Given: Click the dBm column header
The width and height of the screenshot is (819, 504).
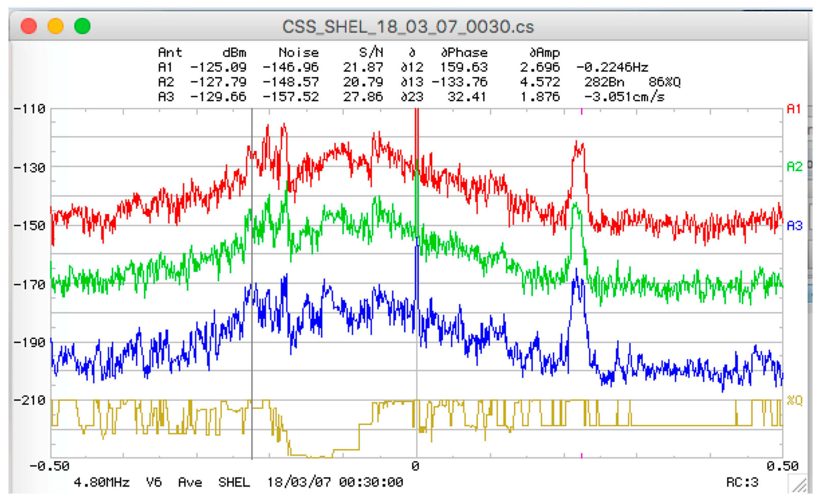Looking at the screenshot, I should point(234,53).
